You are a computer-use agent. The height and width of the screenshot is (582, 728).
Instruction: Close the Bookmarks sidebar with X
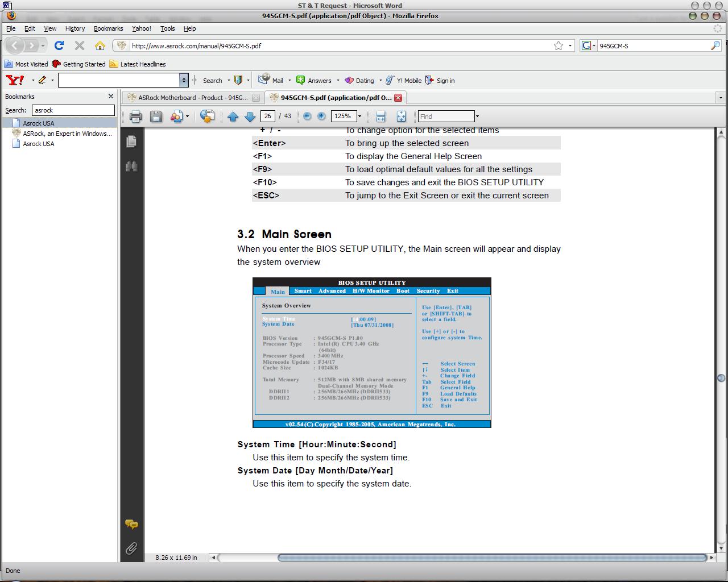pyautogui.click(x=110, y=97)
